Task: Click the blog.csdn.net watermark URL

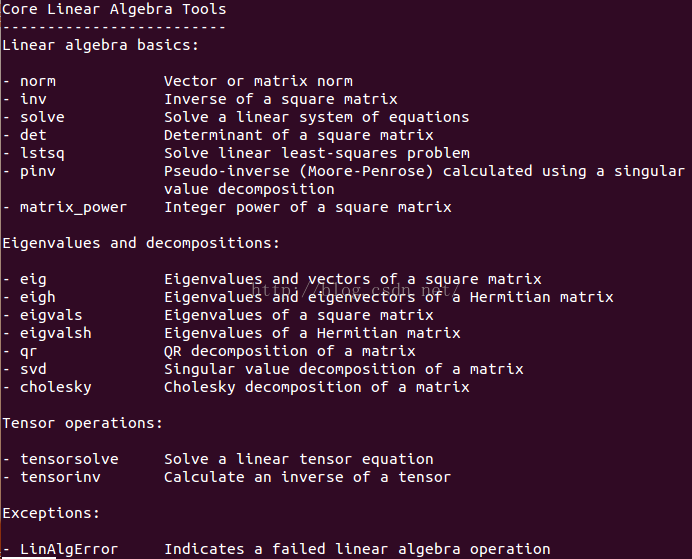Action: pyautogui.click(x=356, y=290)
